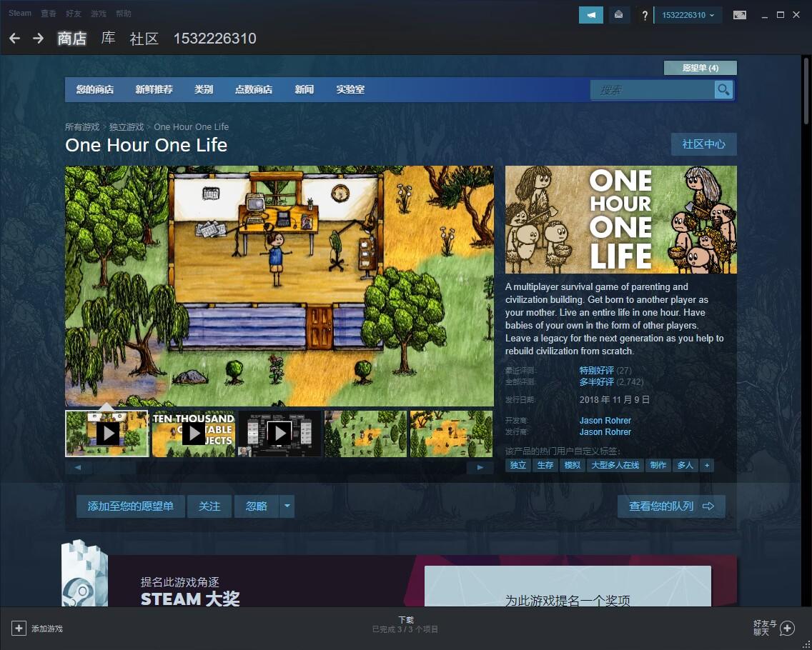Open 实验室 in store navigation
Viewport: 812px width, 650px height.
pos(350,89)
